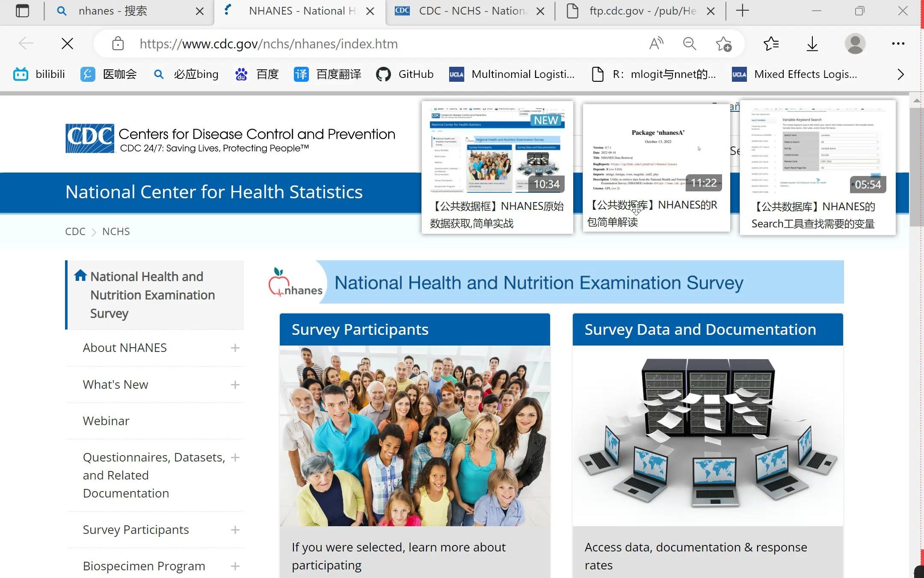The width and height of the screenshot is (924, 578).
Task: Open the Webinar sidebar link
Action: coord(106,421)
